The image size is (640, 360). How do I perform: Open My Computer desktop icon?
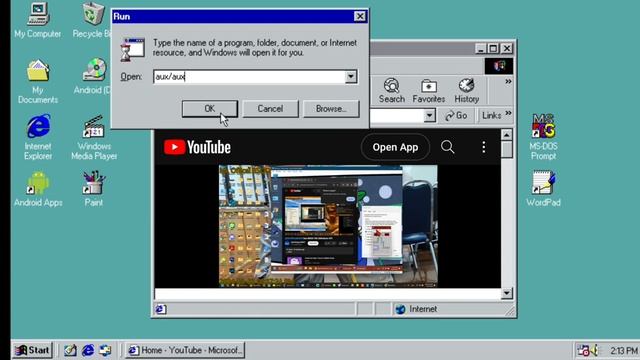(x=38, y=20)
